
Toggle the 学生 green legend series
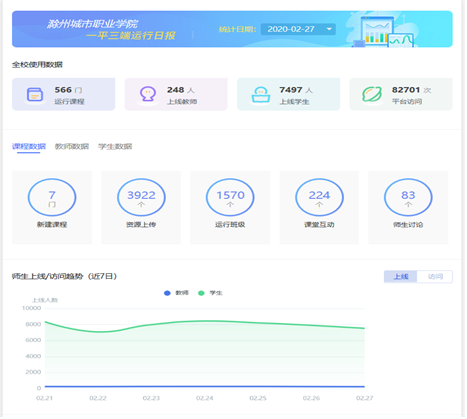pyautogui.click(x=210, y=293)
